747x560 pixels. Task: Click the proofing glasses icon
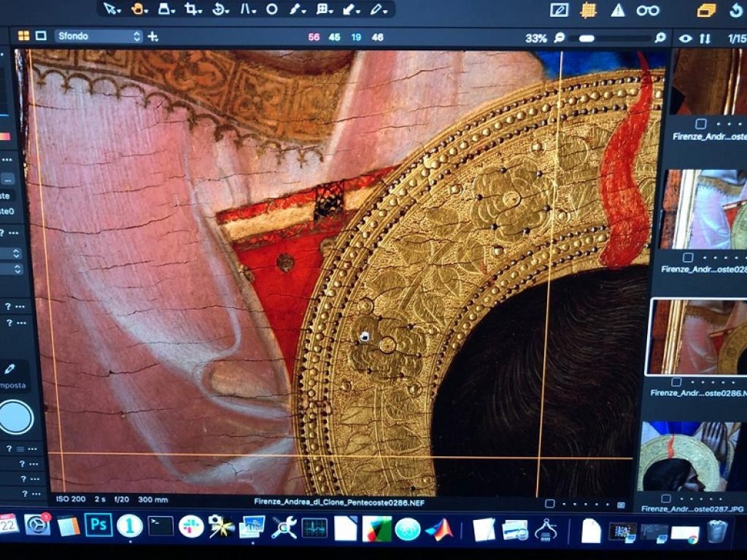(x=648, y=10)
